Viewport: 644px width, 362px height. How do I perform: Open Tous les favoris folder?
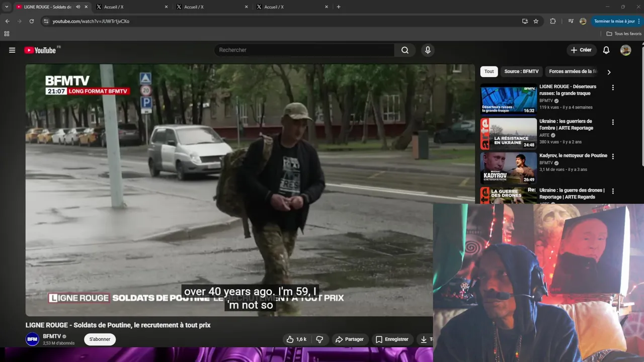tap(624, 34)
